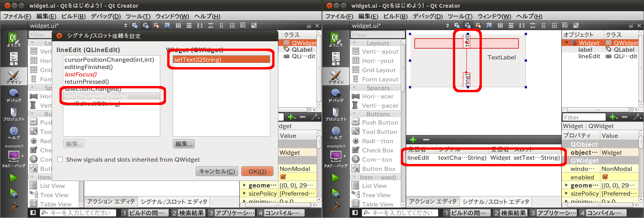Viewport: 644px width, 218px height.
Task: Pick the Push Button widget item
Action: [x=380, y=123]
